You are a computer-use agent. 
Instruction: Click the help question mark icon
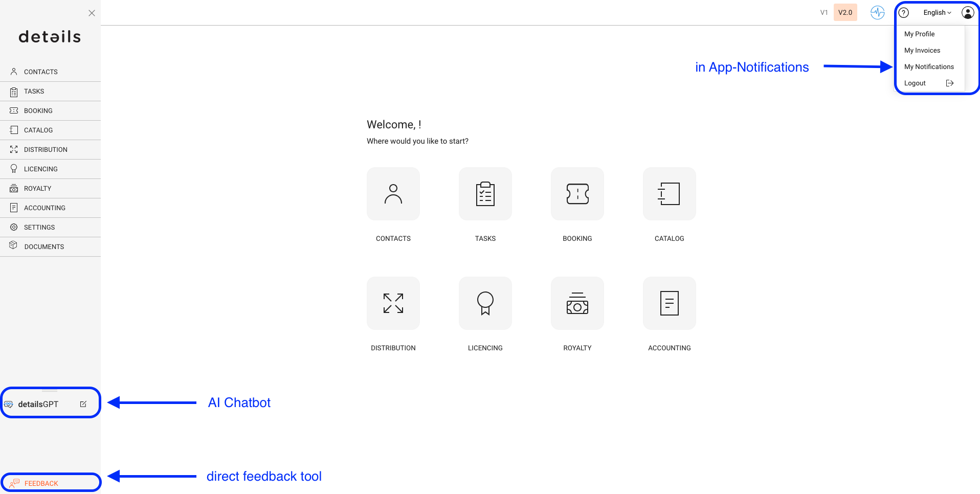click(x=904, y=13)
